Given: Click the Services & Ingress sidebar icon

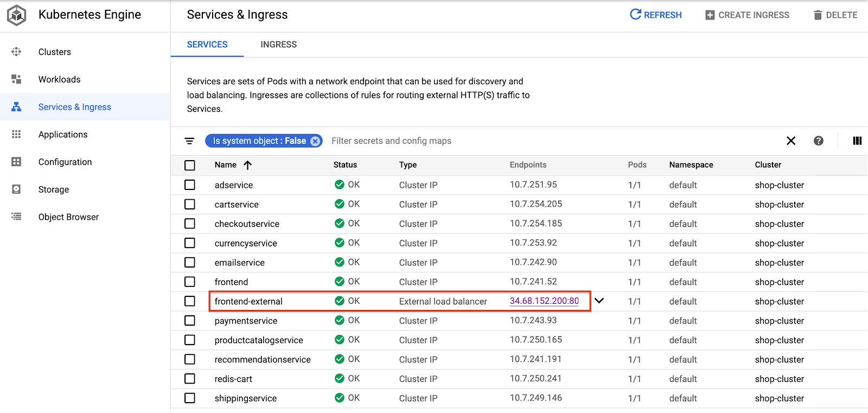Looking at the screenshot, I should 16,107.
